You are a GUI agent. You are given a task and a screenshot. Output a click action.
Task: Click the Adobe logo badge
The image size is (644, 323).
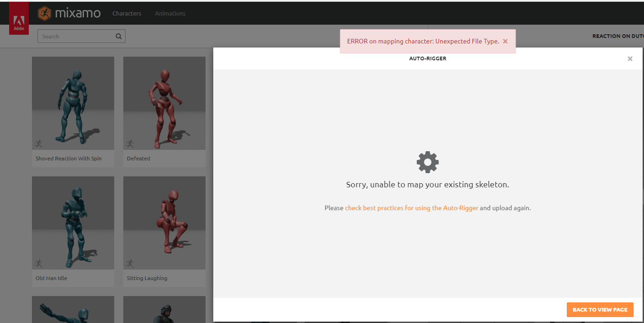click(19, 18)
